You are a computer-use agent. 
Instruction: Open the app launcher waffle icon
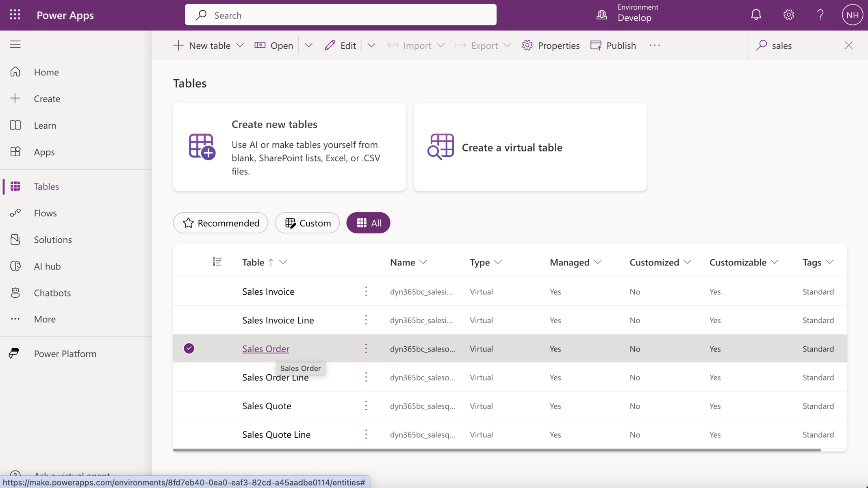(x=15, y=15)
